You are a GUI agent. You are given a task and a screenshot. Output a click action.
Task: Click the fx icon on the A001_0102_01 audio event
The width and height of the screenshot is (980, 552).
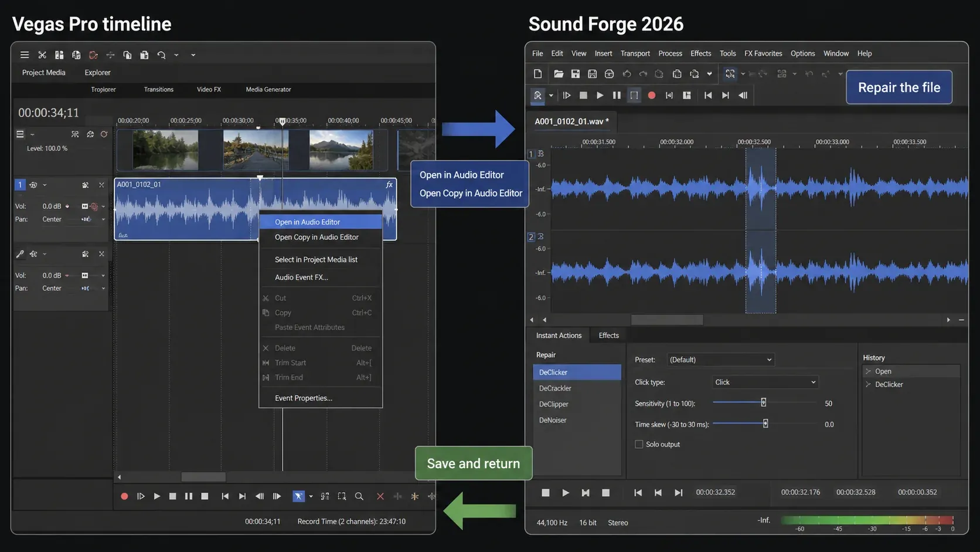[x=389, y=185]
